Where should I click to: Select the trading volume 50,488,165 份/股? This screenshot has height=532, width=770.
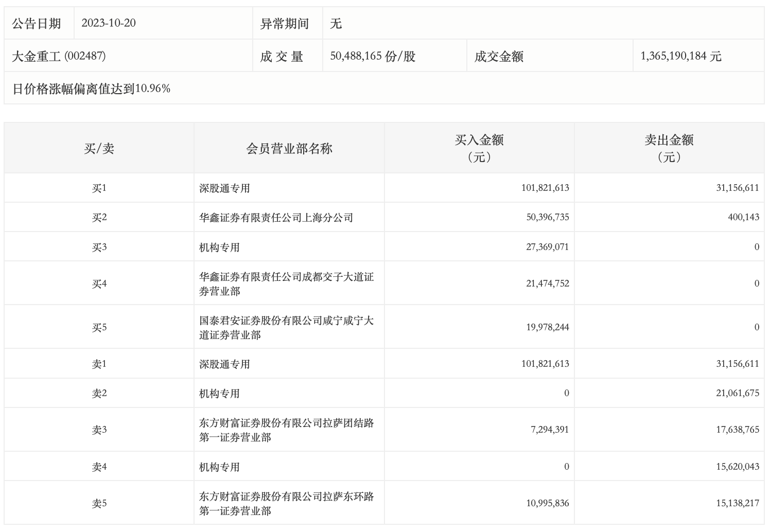tap(373, 56)
